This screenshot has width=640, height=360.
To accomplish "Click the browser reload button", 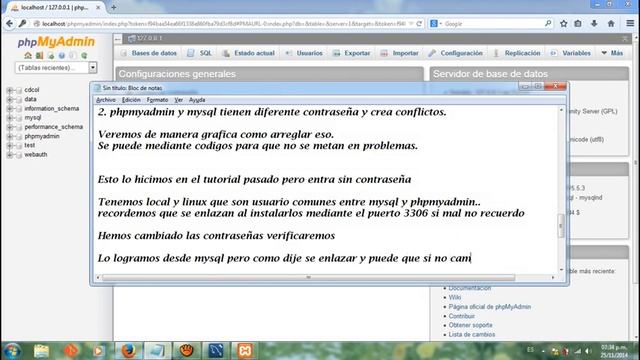I will pyautogui.click(x=419, y=24).
